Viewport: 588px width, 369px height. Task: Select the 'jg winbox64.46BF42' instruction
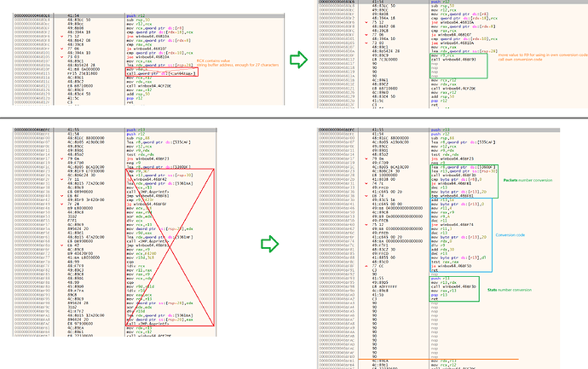point(147,179)
